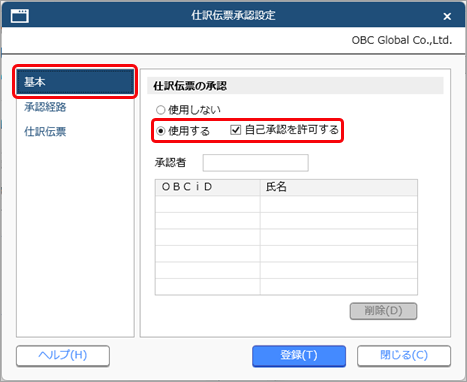This screenshot has width=467, height=382.
Task: Close the 仕訳伝票承認設定 dialog with X
Action: click(447, 16)
